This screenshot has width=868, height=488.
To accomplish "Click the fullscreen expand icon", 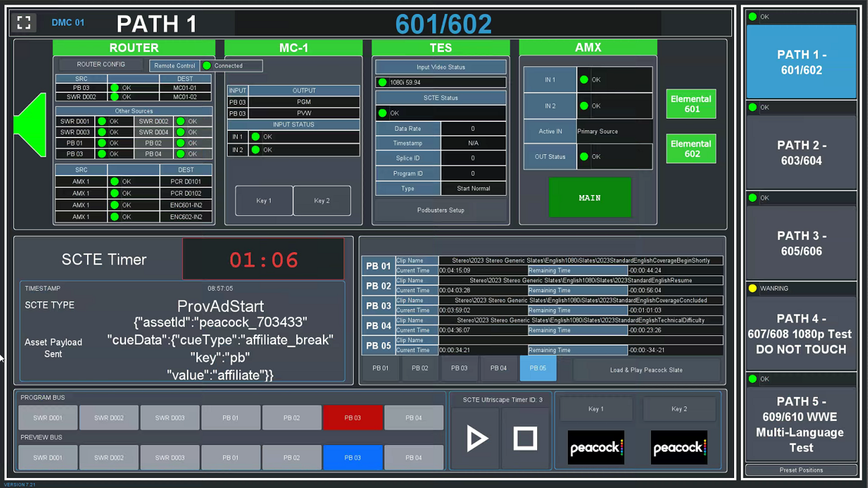I will coord(24,23).
